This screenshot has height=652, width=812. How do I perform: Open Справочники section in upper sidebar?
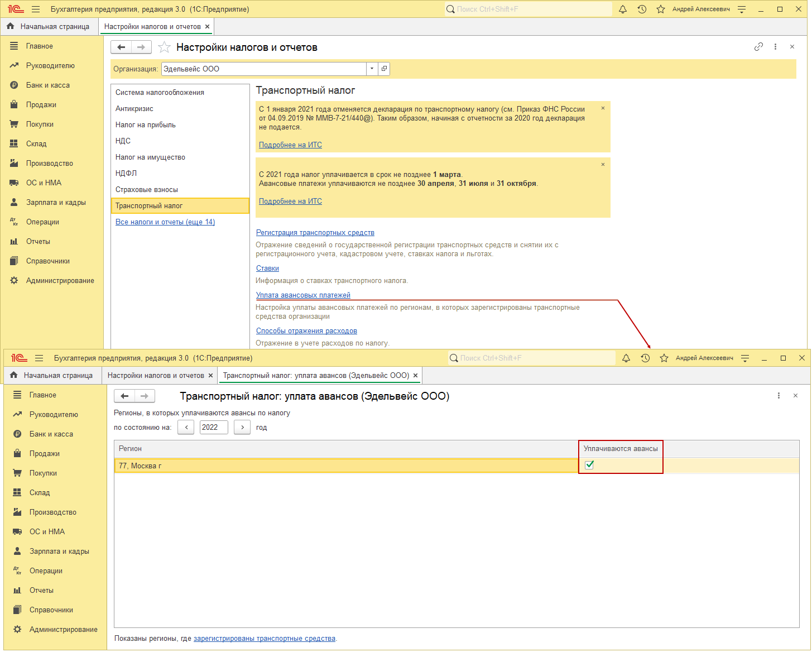pos(48,261)
